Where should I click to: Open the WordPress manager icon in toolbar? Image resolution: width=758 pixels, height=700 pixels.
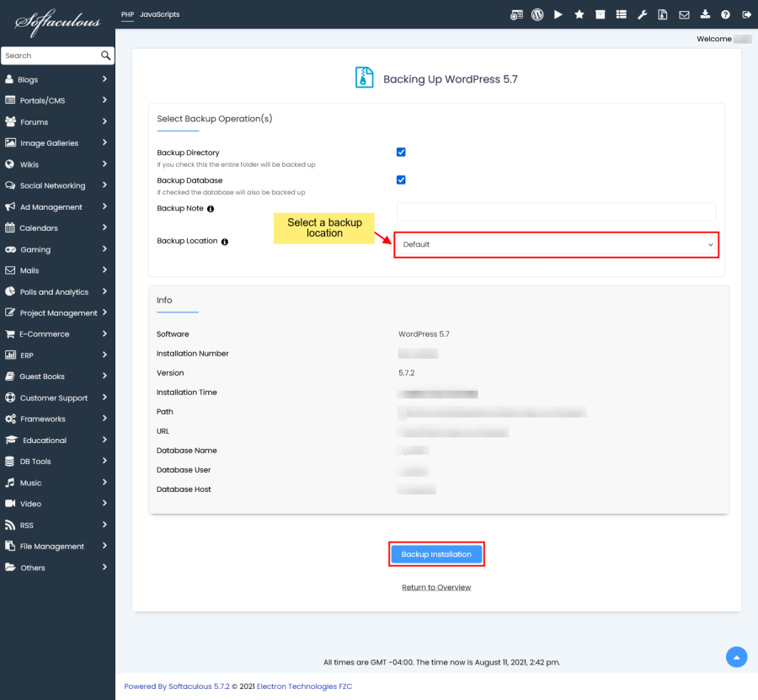click(537, 15)
